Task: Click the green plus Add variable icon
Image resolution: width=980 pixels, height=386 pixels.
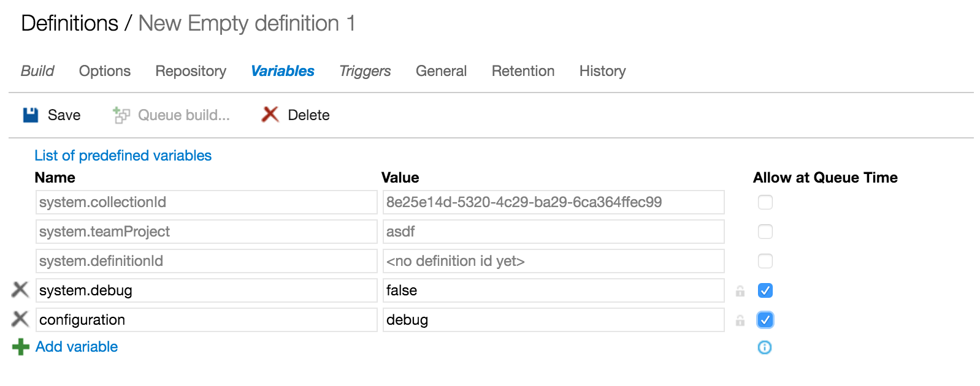Action: pyautogui.click(x=20, y=347)
